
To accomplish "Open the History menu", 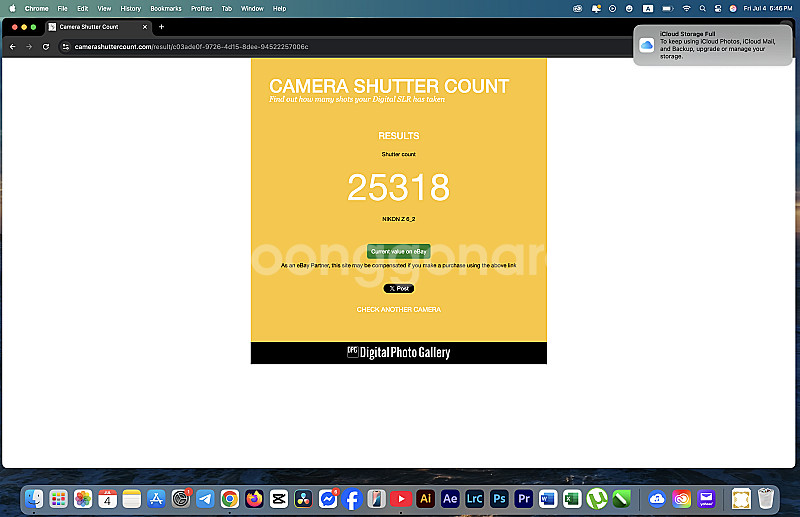I will [x=131, y=9].
